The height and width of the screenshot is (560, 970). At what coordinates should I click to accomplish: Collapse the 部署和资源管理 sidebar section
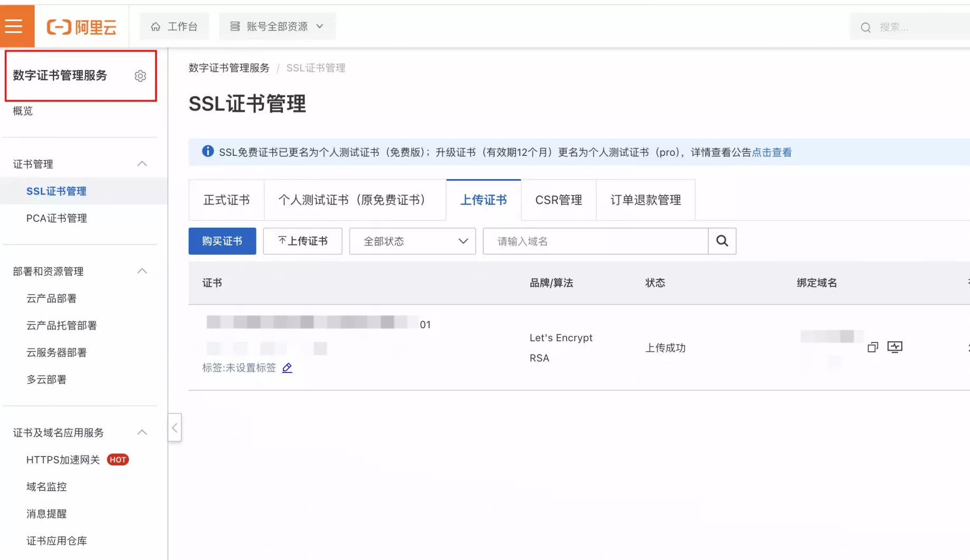(142, 271)
